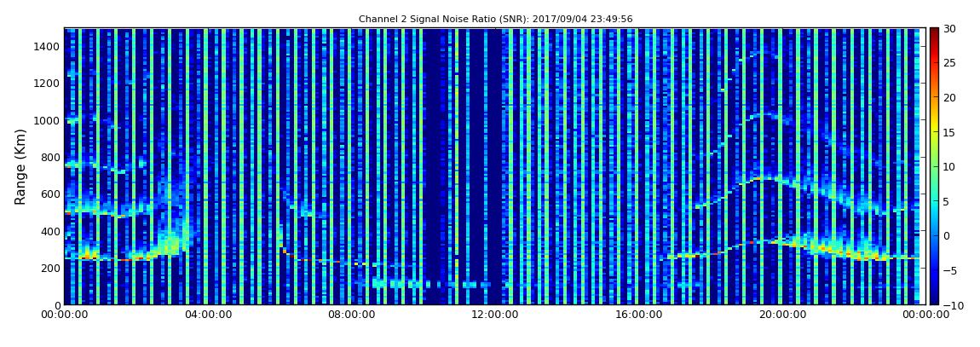This screenshot has height=347, width=980.
Task: Click the colorbar value 10
Action: [949, 166]
